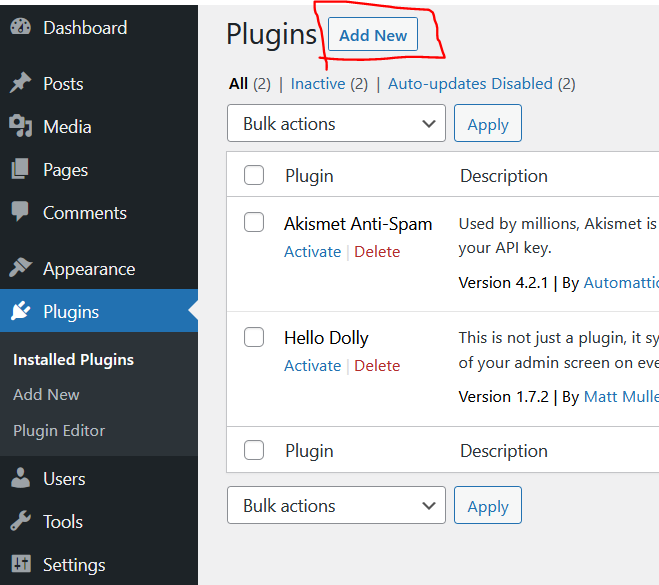Image resolution: width=659 pixels, height=585 pixels.
Task: Delete the Hello Dolly plugin
Action: [377, 366]
